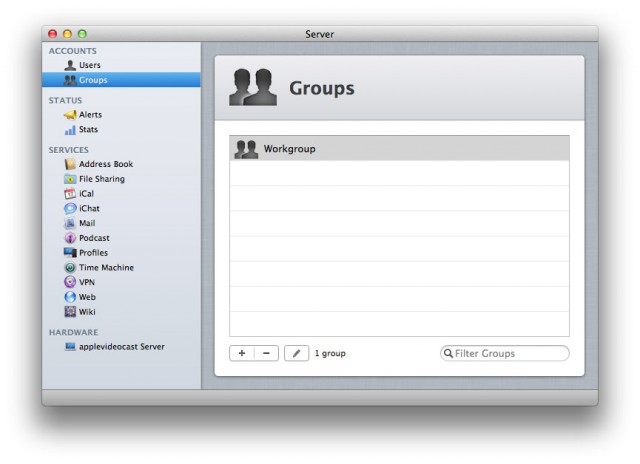Click the Podcast label
This screenshot has width=640, height=464.
(x=94, y=238)
